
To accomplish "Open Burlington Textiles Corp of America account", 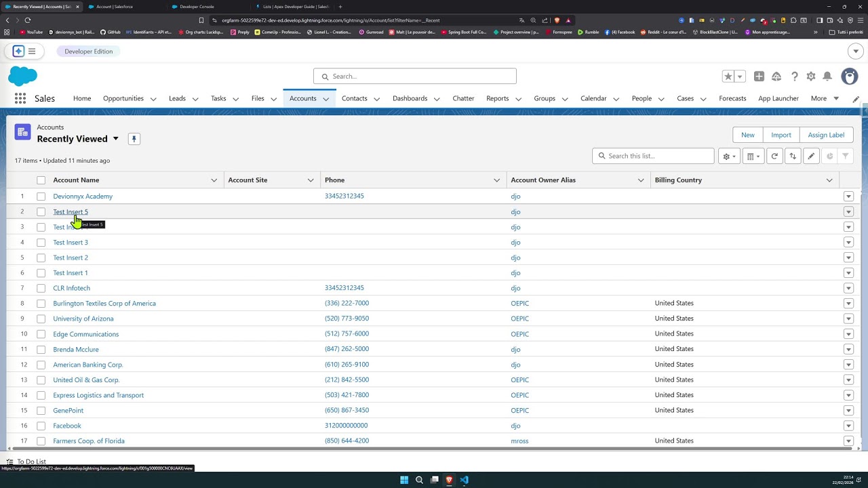I will coord(104,304).
